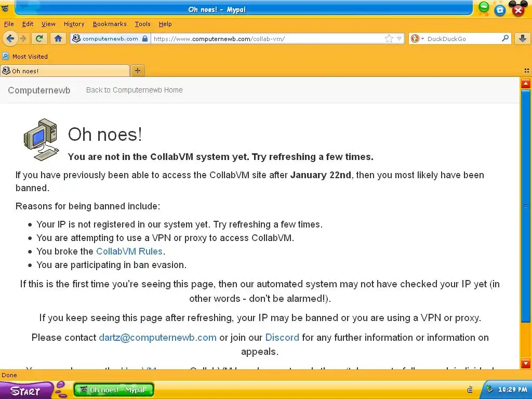Open the Start menu button

(25, 391)
